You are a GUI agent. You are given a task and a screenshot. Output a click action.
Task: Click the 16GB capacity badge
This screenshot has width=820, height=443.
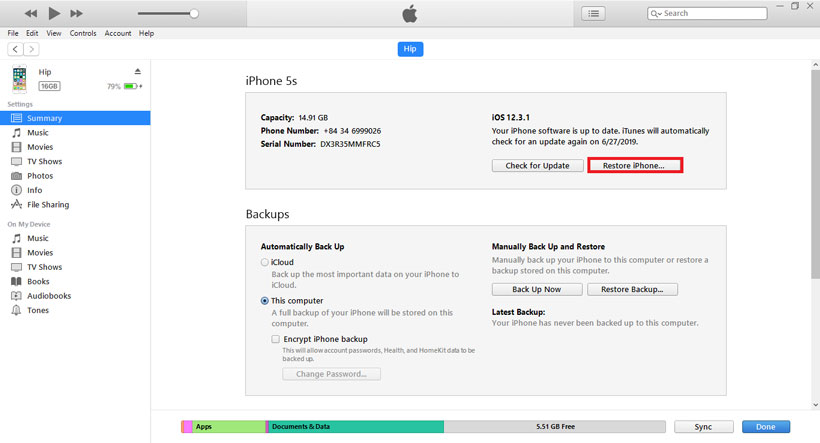50,86
